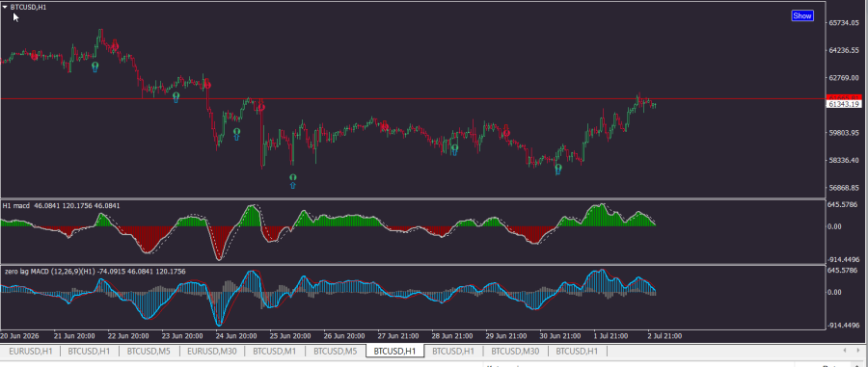This screenshot has height=367, width=868.
Task: Click the 20 Jun 2026 date label
Action: (x=19, y=335)
